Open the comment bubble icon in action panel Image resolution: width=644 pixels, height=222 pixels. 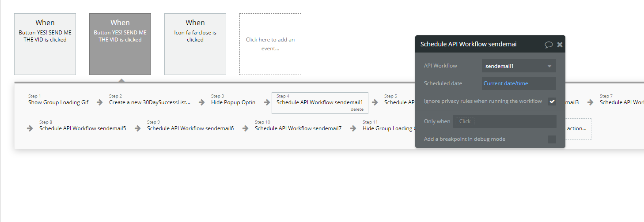point(549,45)
